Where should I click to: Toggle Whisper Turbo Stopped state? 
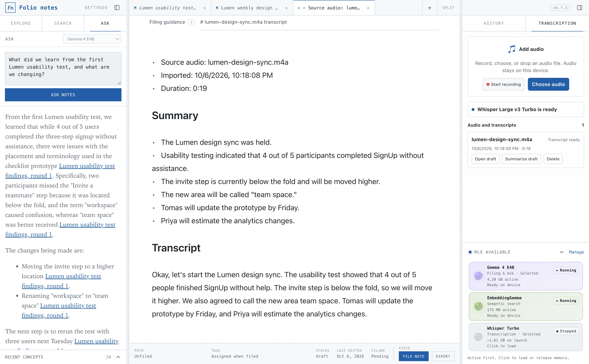tap(566, 331)
